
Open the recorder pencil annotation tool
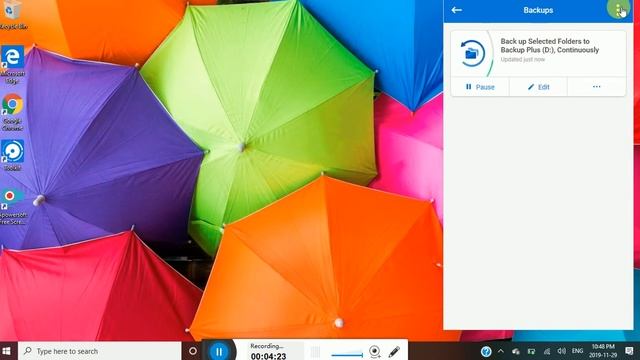tap(394, 351)
